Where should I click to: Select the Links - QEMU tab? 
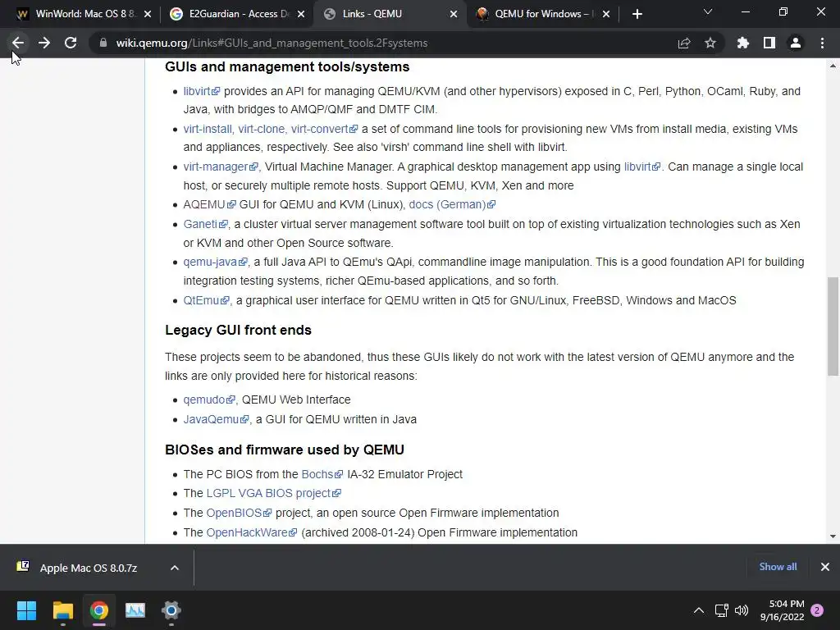389,14
